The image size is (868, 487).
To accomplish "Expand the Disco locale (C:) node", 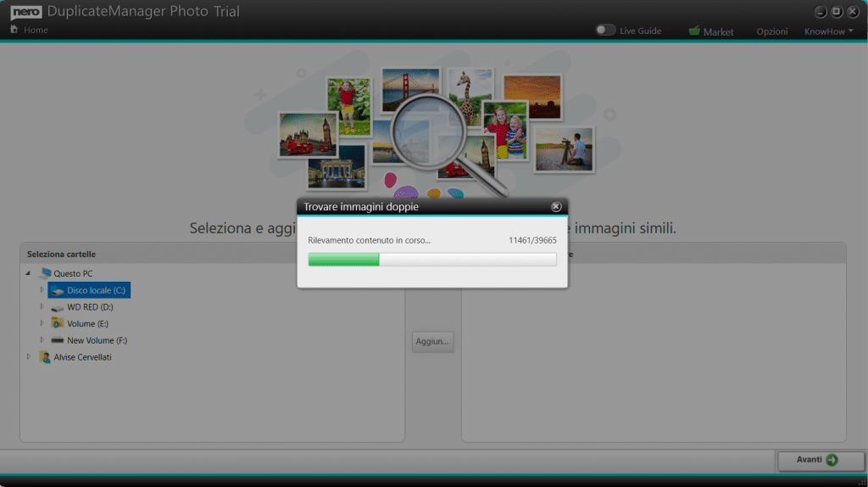I will 42,290.
